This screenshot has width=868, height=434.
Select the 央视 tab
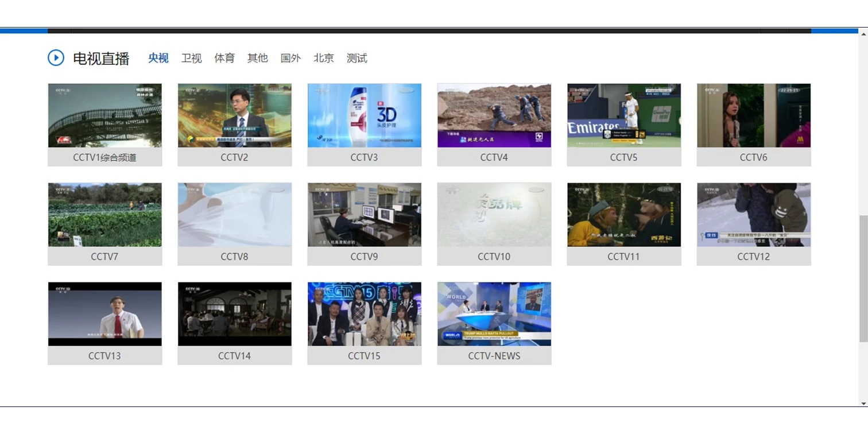pyautogui.click(x=158, y=58)
